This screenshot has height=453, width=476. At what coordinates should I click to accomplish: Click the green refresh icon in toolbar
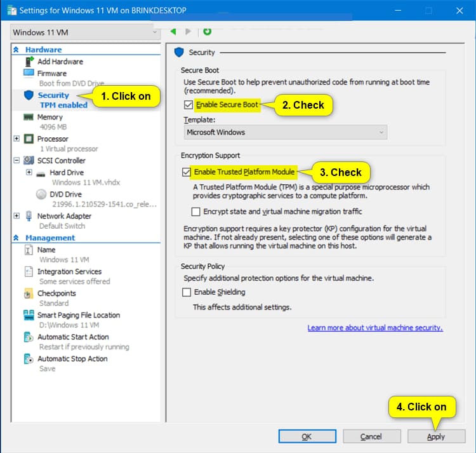(207, 31)
